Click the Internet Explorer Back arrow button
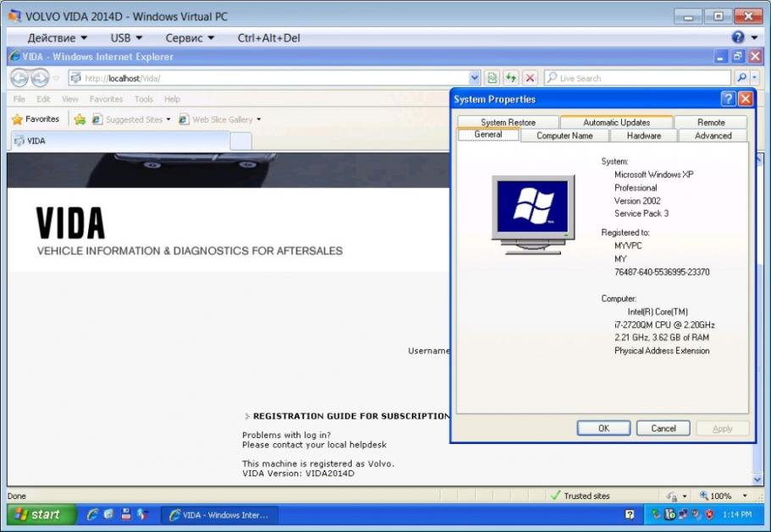 [19, 78]
